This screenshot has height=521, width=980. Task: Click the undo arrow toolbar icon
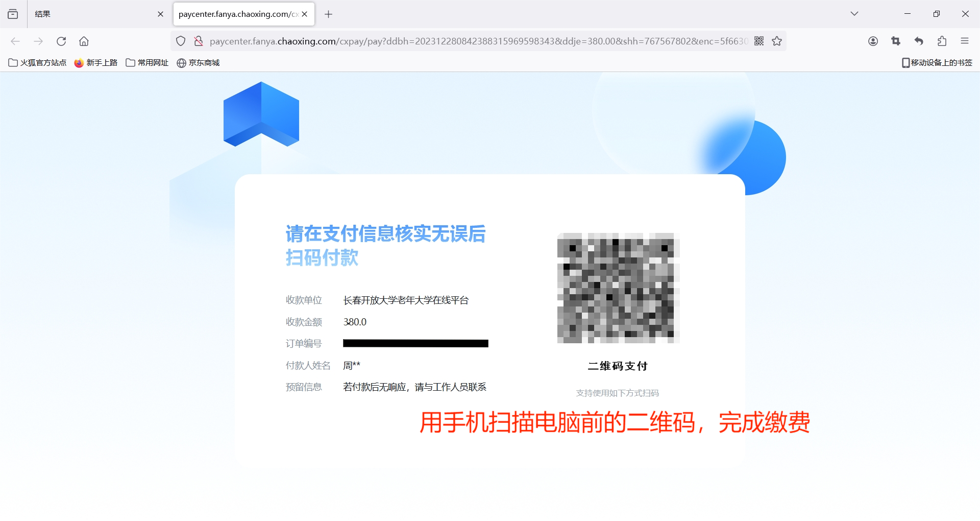pos(919,41)
